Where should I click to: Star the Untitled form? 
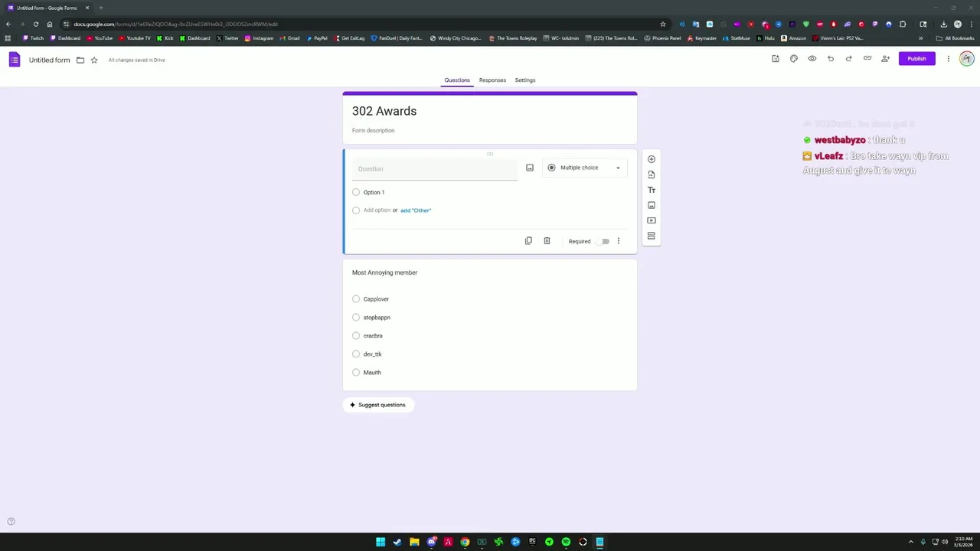(x=94, y=60)
